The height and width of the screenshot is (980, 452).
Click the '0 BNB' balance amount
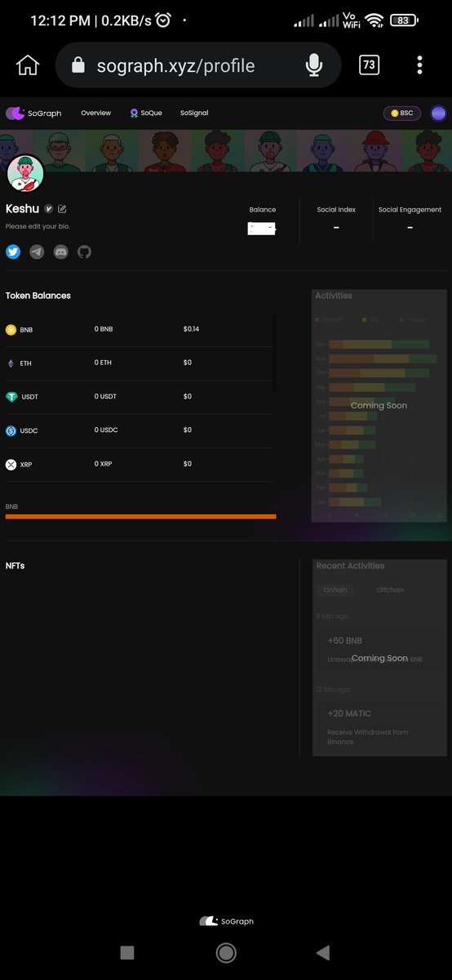pyautogui.click(x=104, y=329)
